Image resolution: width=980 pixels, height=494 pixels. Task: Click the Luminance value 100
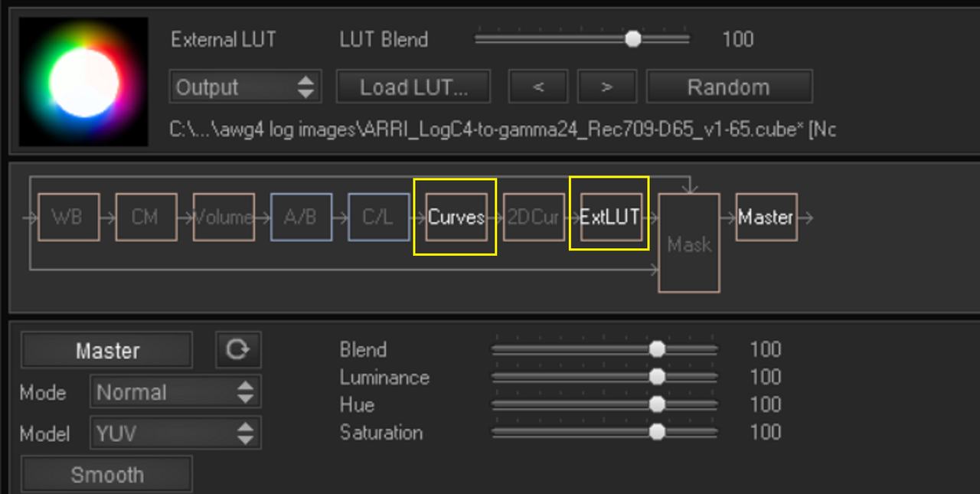pyautogui.click(x=766, y=377)
